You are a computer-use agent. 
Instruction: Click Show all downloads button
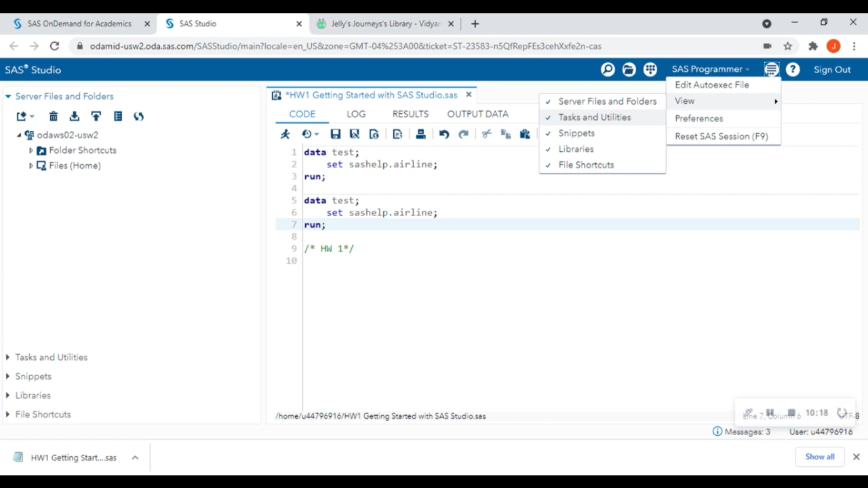click(x=820, y=457)
